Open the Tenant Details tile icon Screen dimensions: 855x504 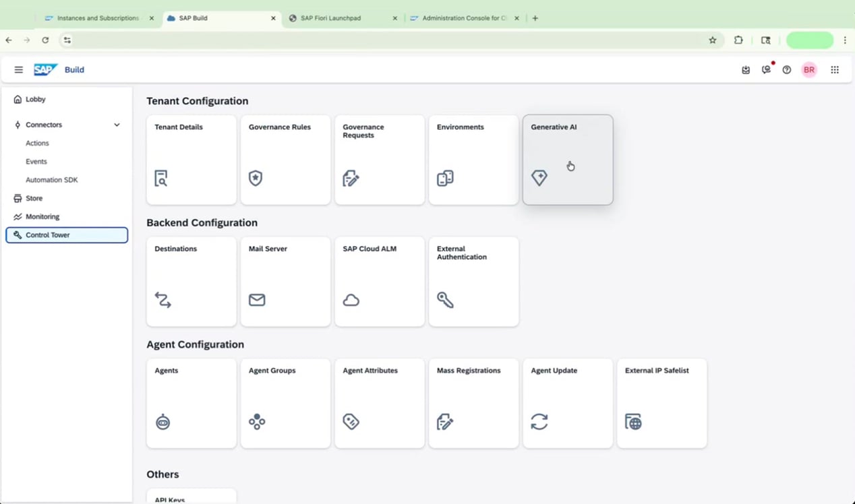pos(161,179)
